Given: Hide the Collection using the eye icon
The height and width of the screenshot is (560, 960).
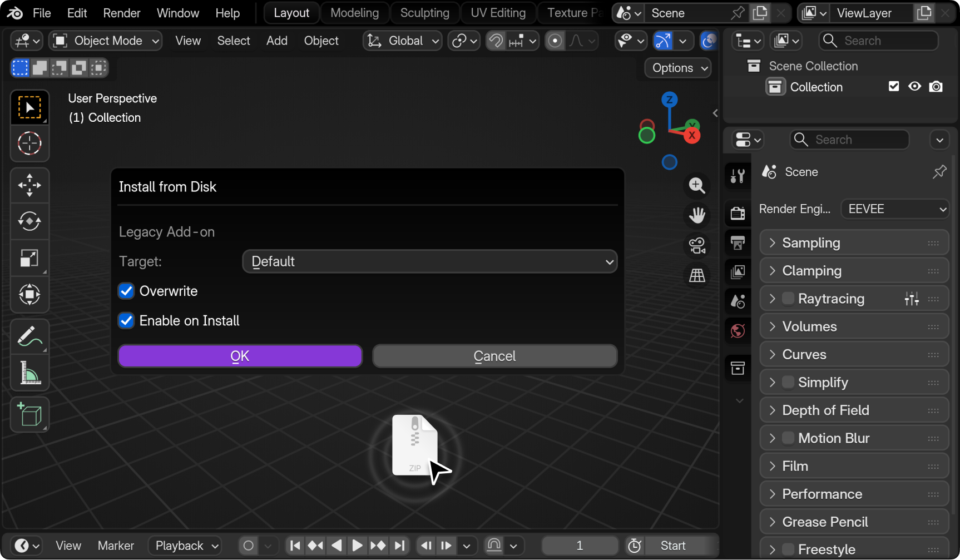Looking at the screenshot, I should [914, 86].
